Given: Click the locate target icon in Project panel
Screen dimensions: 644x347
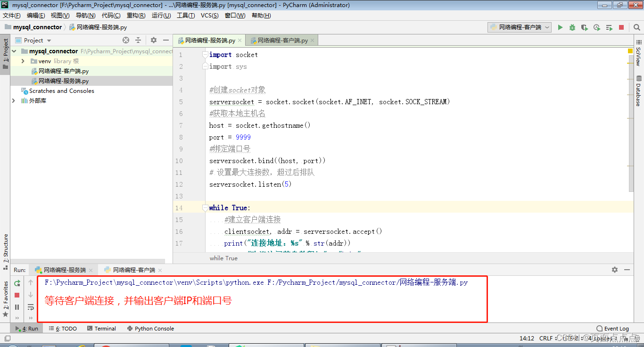Looking at the screenshot, I should (x=126, y=41).
